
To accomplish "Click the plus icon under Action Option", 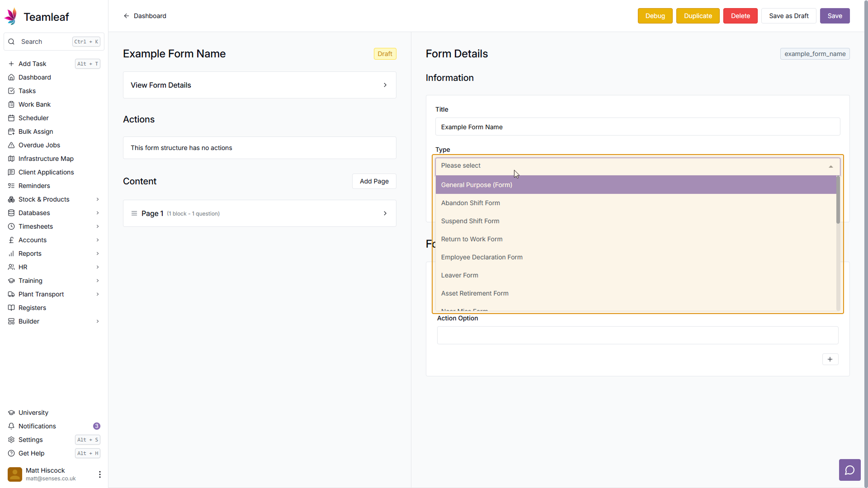I will (x=830, y=359).
